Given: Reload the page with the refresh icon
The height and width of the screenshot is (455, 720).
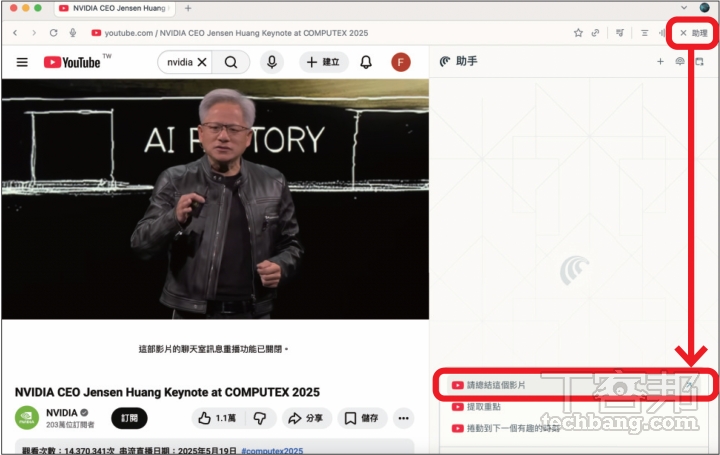Looking at the screenshot, I should [53, 33].
